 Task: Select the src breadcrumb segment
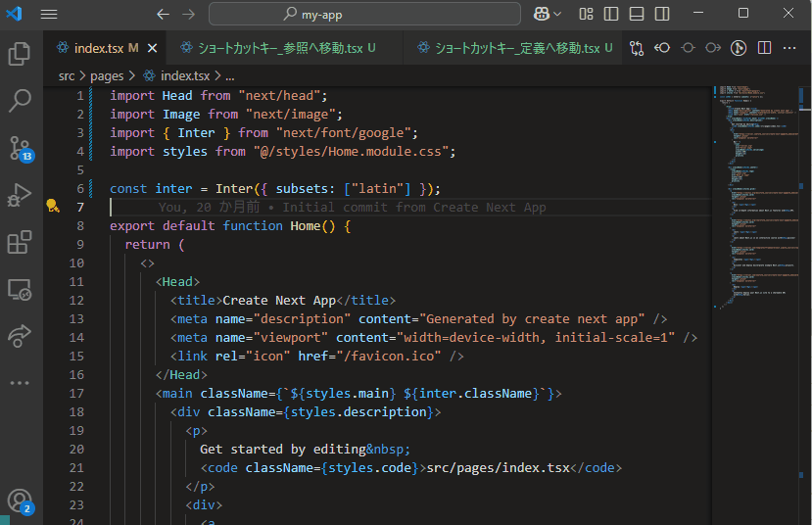(67, 76)
